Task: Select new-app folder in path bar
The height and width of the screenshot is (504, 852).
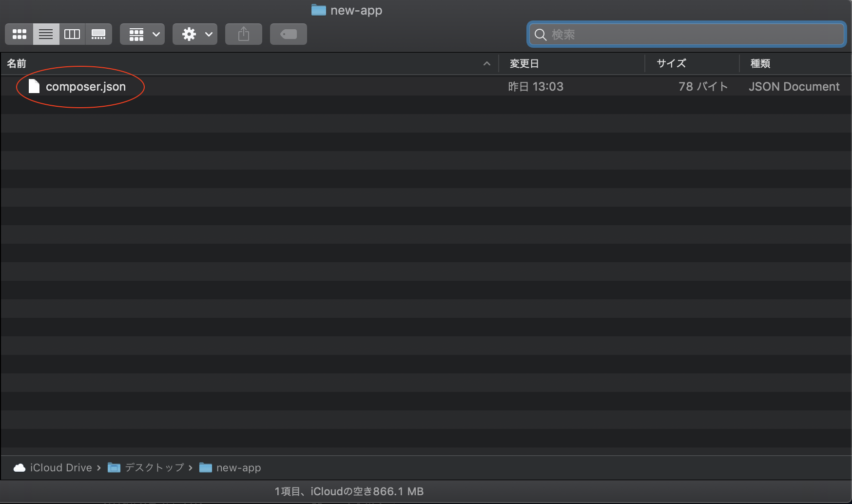Action: (x=239, y=468)
